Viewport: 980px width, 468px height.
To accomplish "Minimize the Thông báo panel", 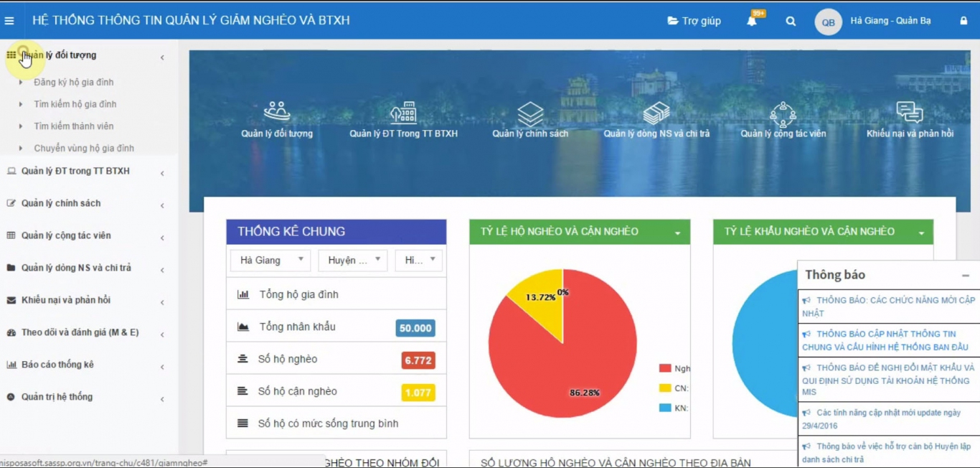I will [966, 276].
